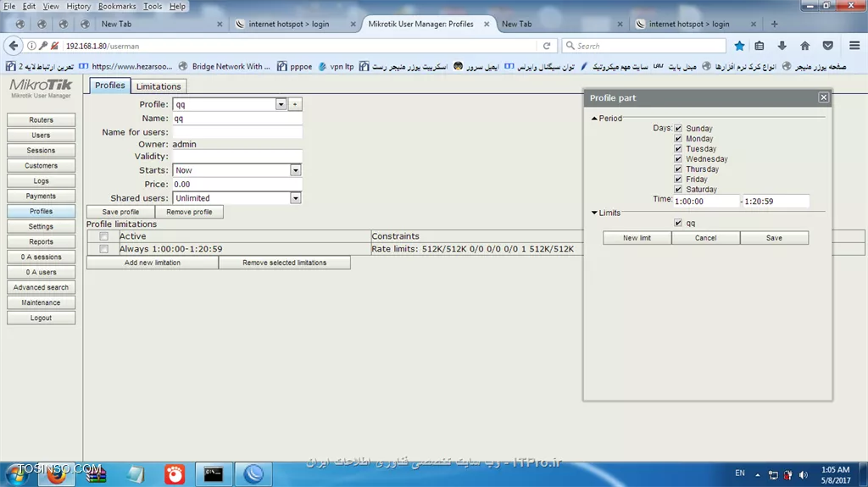Switch to the Limitations tab

[159, 86]
